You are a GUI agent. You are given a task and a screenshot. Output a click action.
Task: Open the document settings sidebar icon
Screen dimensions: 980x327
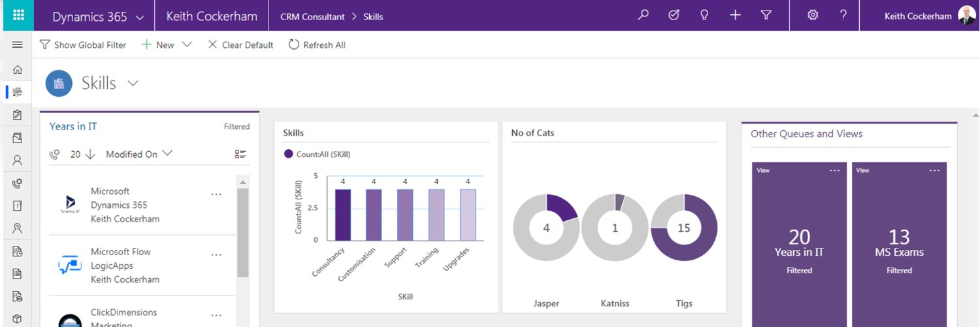(x=18, y=296)
